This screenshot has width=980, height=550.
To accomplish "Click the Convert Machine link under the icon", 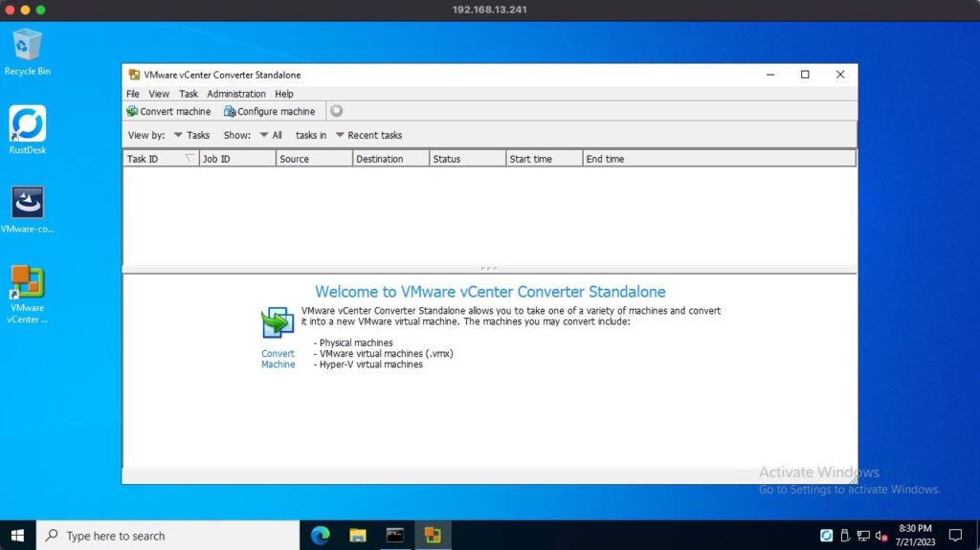I will [x=278, y=359].
